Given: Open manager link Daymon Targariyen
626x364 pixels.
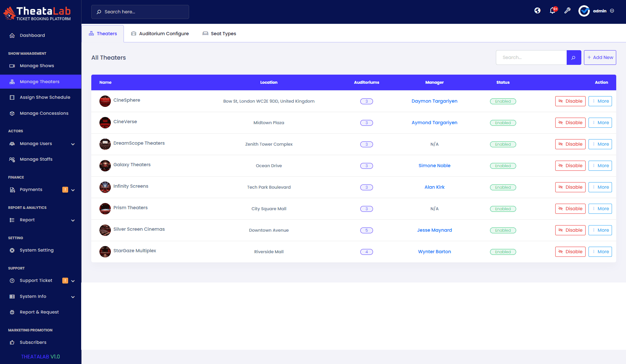Looking at the screenshot, I should (x=434, y=101).
